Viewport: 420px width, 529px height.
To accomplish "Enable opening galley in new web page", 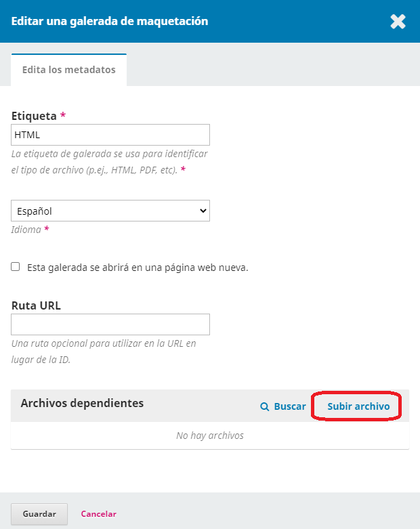I will click(x=16, y=267).
